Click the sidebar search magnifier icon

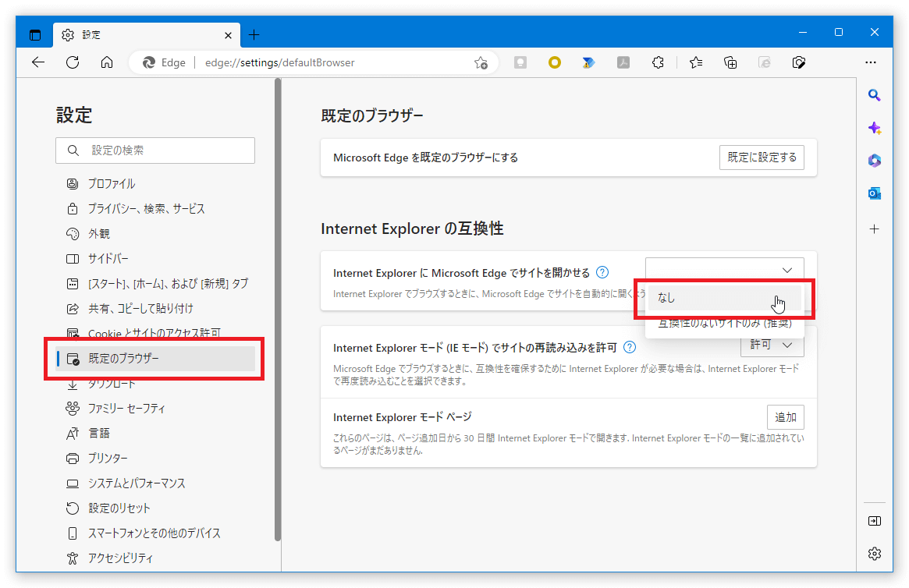point(875,95)
